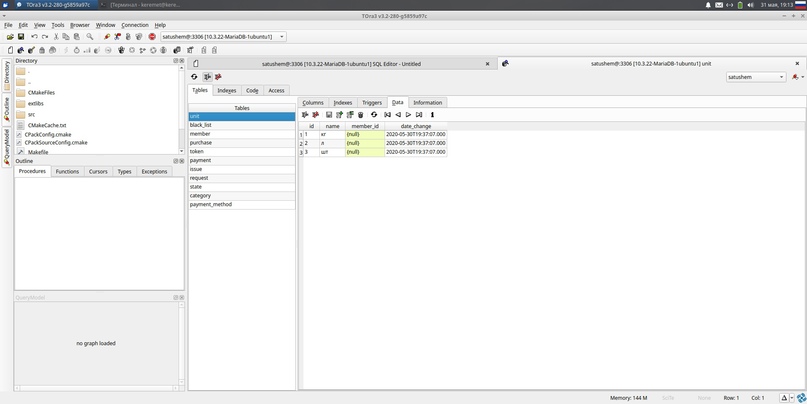Open the dropdown arrow beside schema connection icon
The height and width of the screenshot is (404, 807).
pyautogui.click(x=803, y=77)
